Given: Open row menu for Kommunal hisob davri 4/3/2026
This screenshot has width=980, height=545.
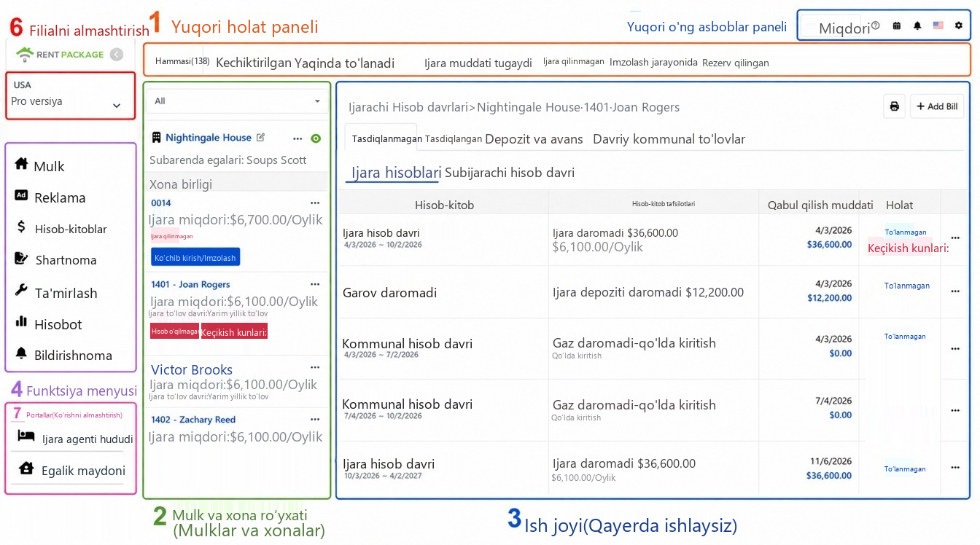Looking at the screenshot, I should pos(955,348).
